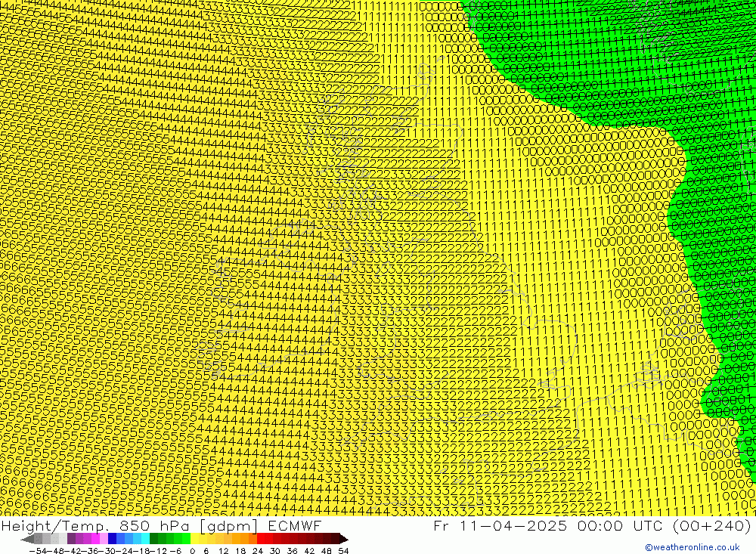Click the dark maroon right arrow end of color scale
756x554 pixels.
tap(344, 539)
